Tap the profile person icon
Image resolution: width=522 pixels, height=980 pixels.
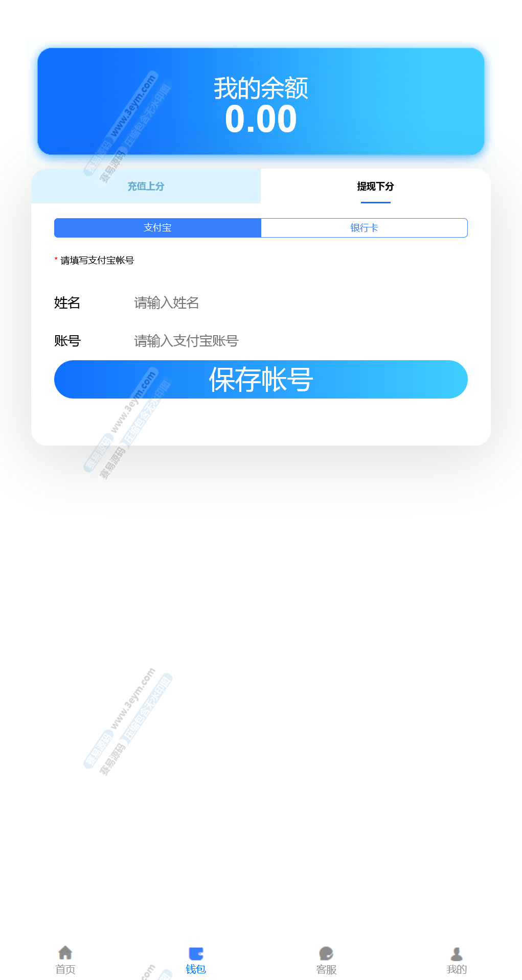tap(457, 953)
